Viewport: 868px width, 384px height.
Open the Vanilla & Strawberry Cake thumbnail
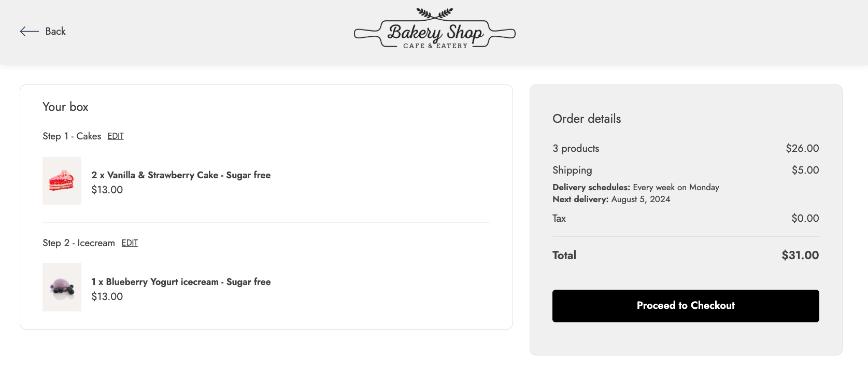[62, 181]
